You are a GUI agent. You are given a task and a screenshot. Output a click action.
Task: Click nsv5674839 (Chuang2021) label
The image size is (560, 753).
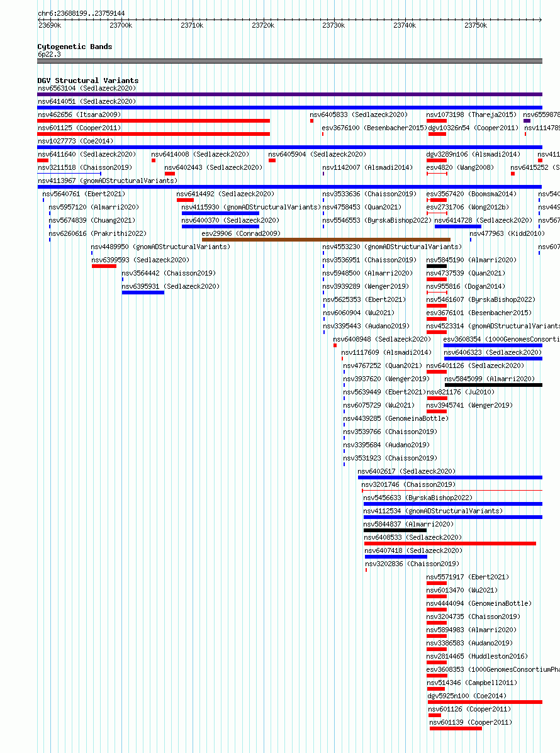click(92, 220)
